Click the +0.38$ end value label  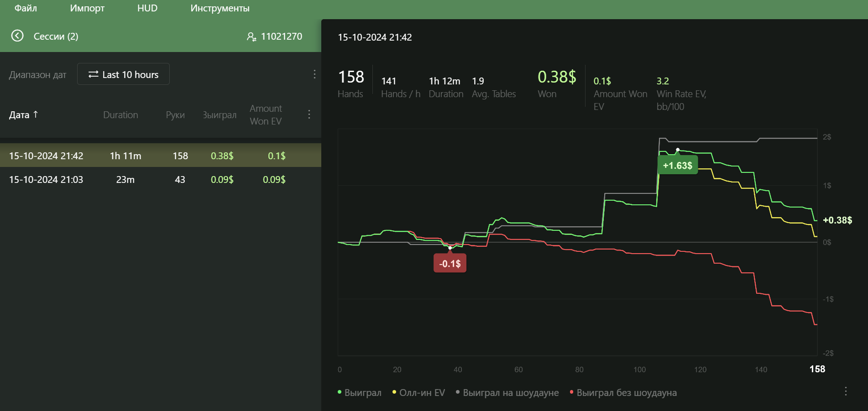tap(837, 220)
